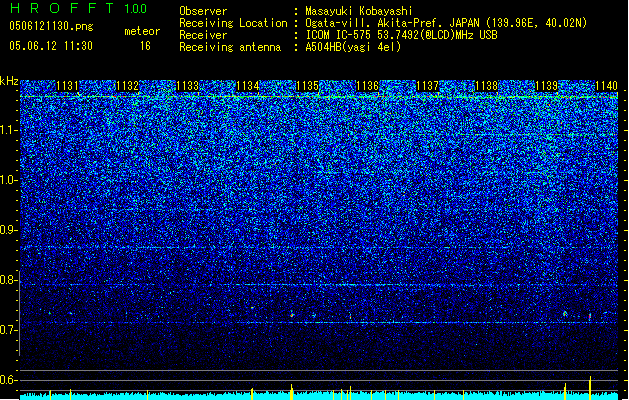Click time marker 1131

tap(67, 85)
